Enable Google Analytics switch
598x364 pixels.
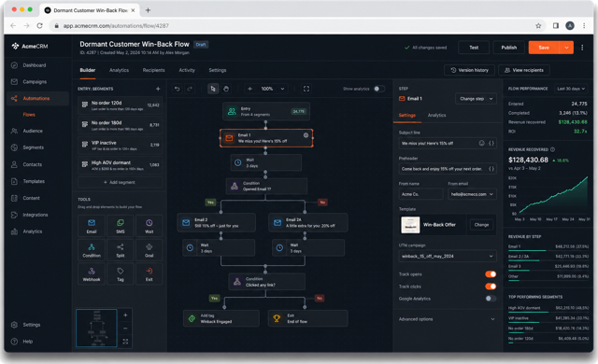[x=491, y=299]
